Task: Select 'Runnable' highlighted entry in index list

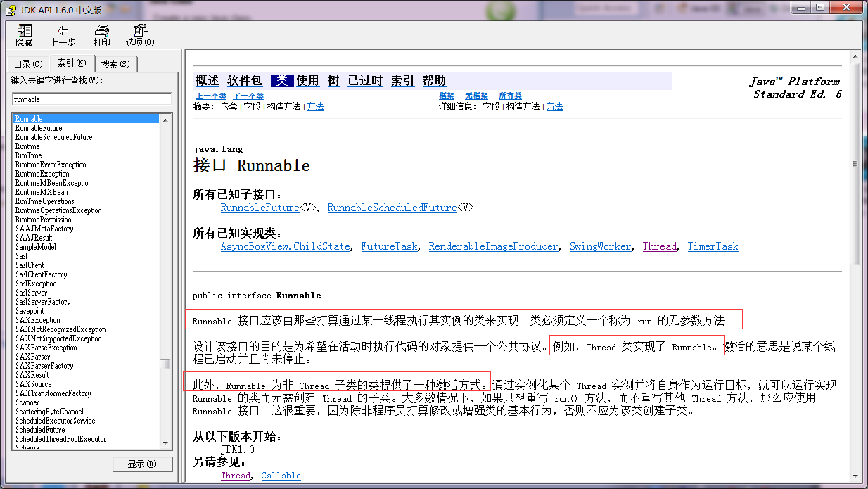Action: [86, 119]
